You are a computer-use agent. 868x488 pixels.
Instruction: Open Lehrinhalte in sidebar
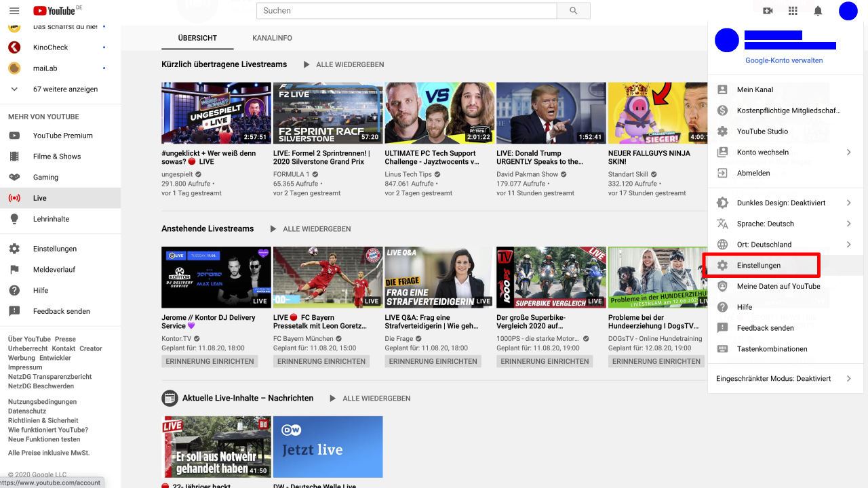[x=60, y=219]
